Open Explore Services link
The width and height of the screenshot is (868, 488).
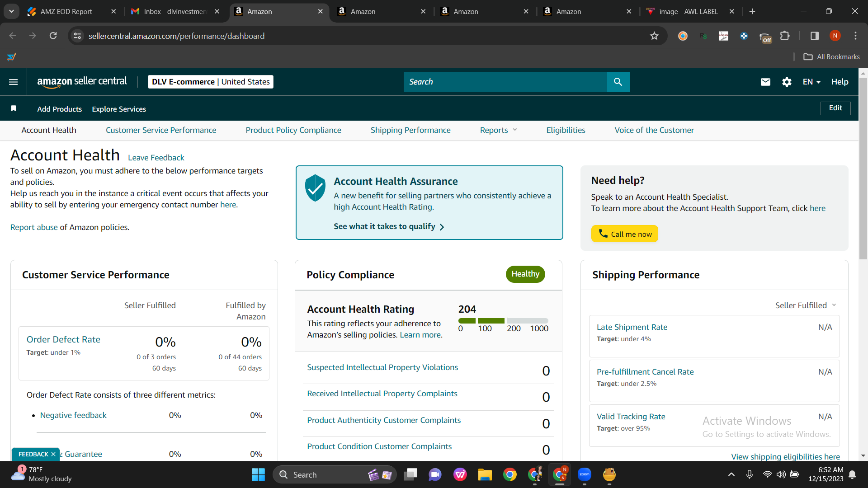[x=119, y=109]
